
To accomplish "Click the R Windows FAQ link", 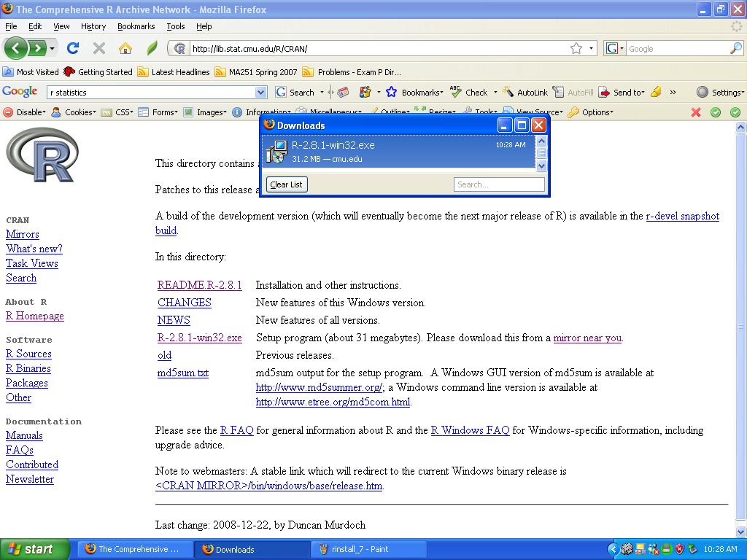I will pyautogui.click(x=470, y=430).
